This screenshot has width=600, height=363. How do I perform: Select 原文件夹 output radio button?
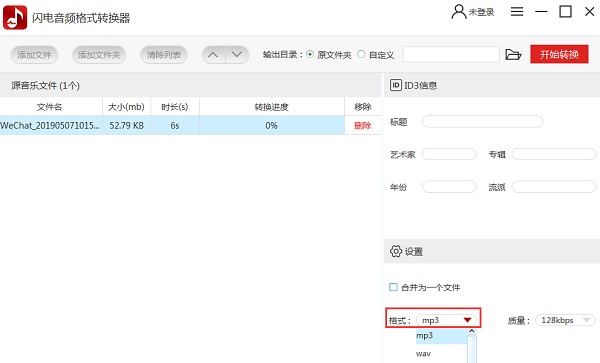tap(310, 54)
